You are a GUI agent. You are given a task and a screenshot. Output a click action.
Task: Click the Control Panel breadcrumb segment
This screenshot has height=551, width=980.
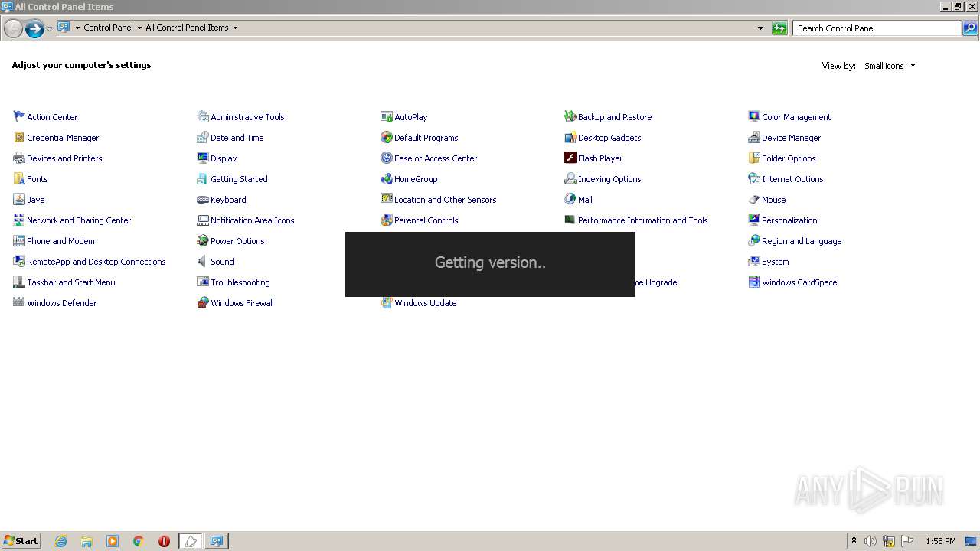pos(108,28)
